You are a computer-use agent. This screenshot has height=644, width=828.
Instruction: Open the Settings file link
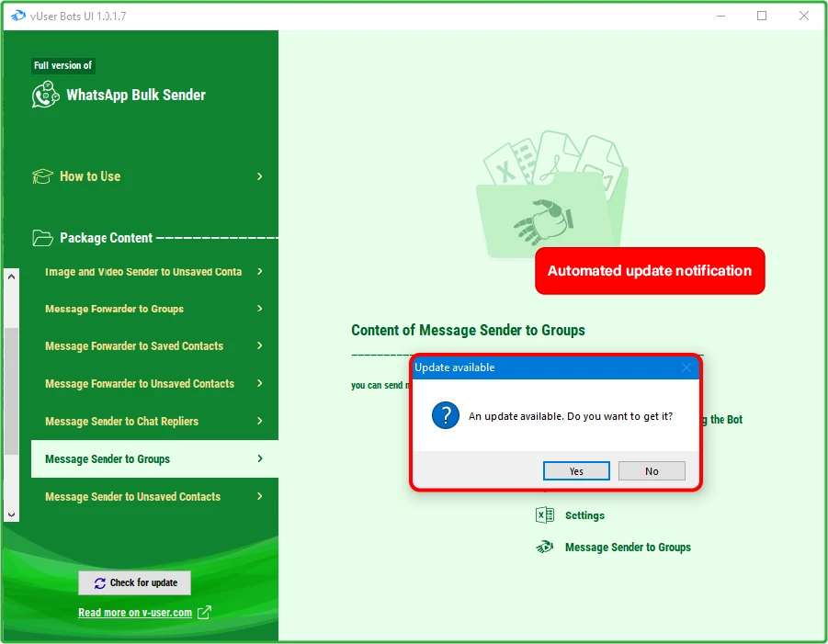click(584, 515)
